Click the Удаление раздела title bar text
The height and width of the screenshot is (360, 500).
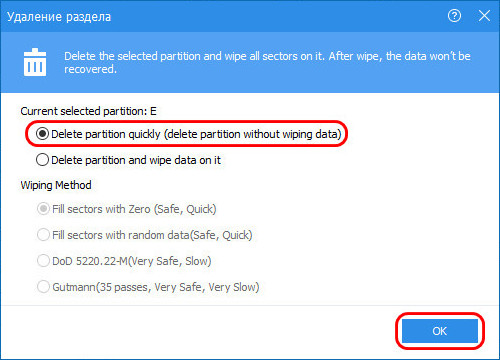coord(59,17)
